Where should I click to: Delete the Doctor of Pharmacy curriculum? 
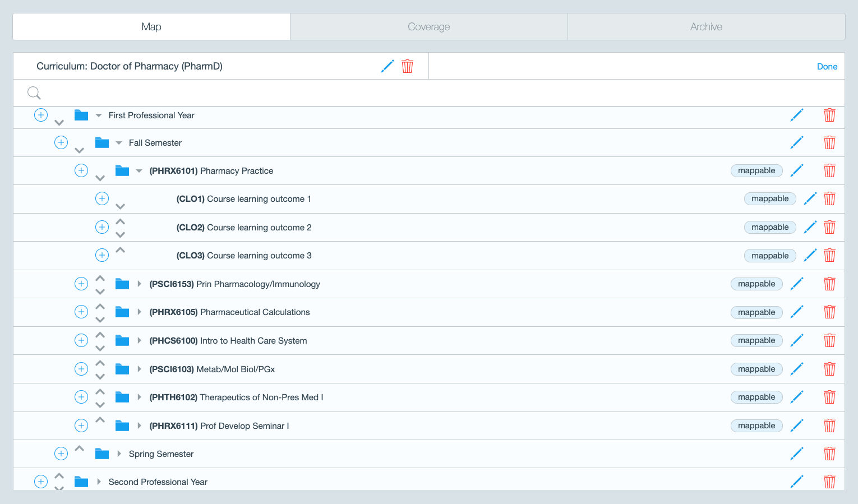click(408, 66)
